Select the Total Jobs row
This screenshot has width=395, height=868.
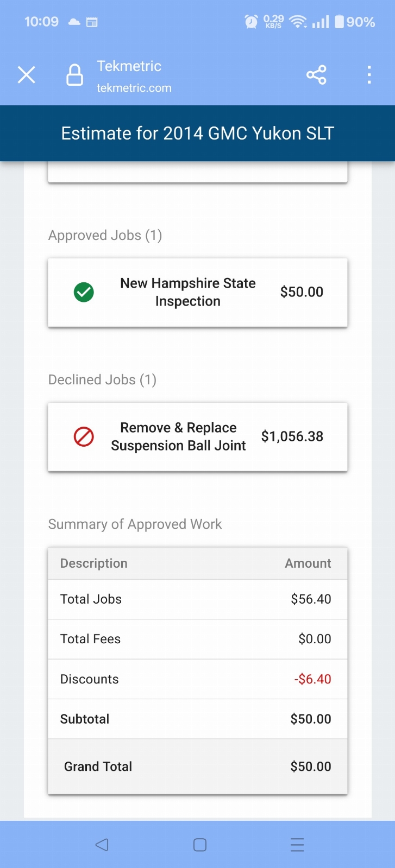198,599
